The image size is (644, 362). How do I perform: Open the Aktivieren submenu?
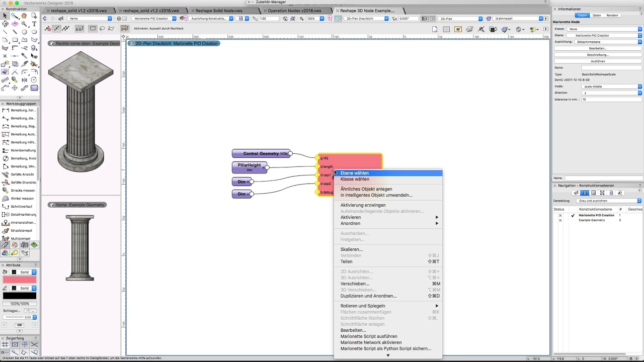[x=388, y=217]
